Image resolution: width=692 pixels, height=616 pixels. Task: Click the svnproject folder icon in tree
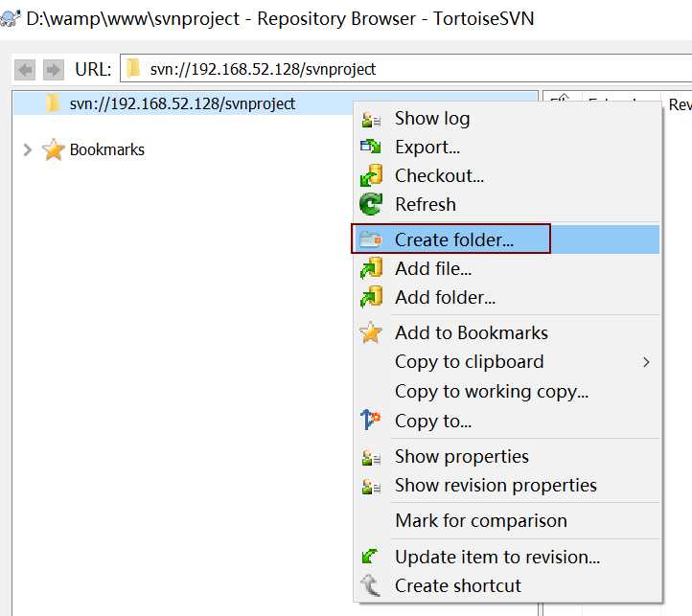54,103
